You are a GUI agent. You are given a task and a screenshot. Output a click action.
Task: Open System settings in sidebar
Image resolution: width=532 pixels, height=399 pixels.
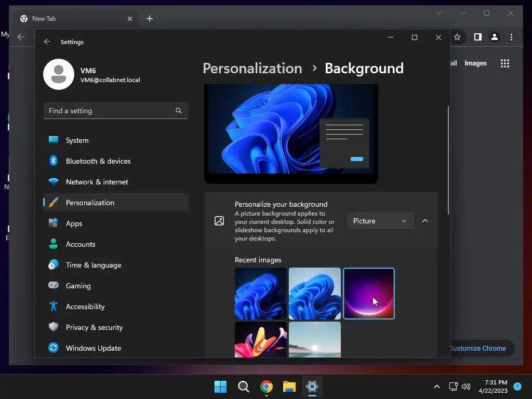point(116,140)
